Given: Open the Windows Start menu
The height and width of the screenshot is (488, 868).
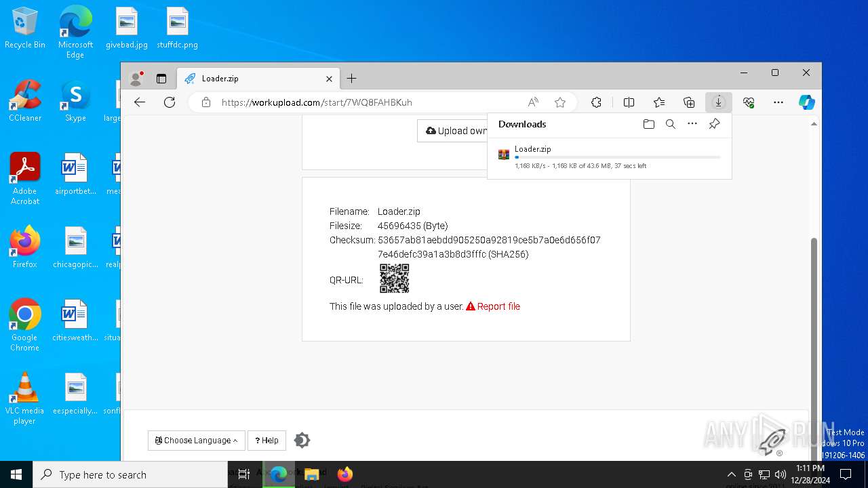Looking at the screenshot, I should click(16, 474).
